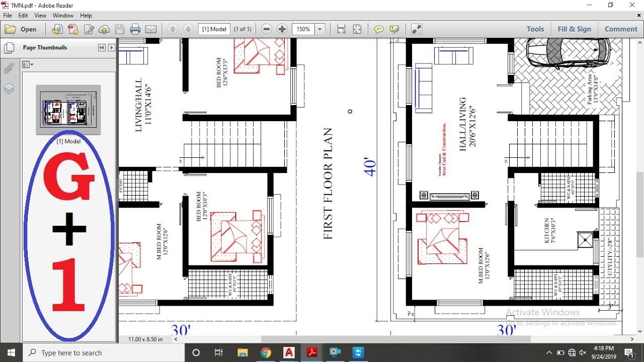Click vertical scrollbar down arrow

640,331
